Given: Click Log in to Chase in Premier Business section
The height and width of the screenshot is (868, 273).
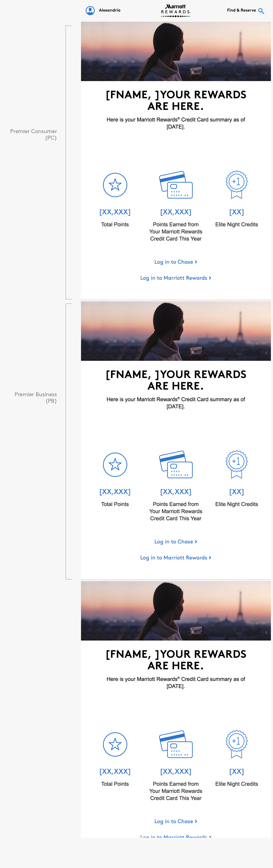Looking at the screenshot, I should (175, 541).
